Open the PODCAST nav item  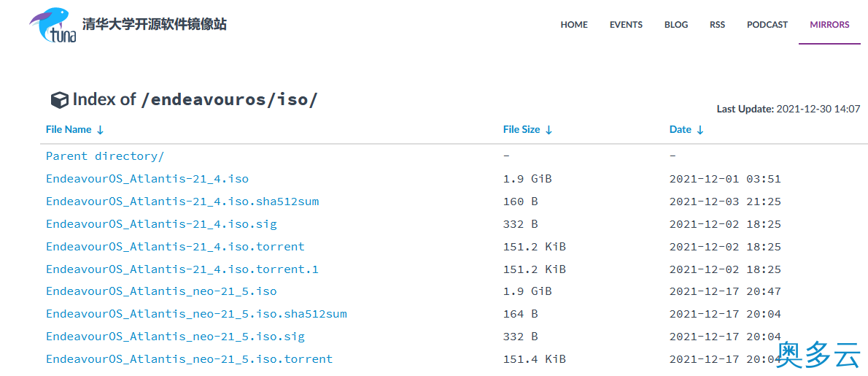coord(767,24)
